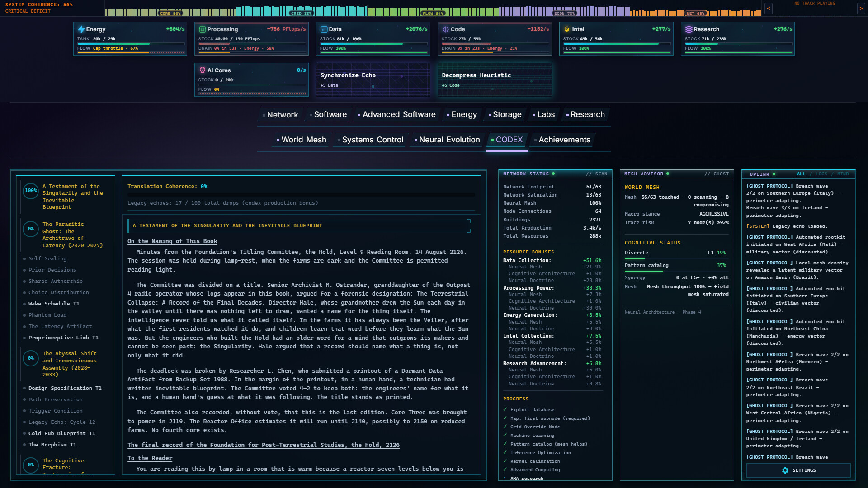Skip to next music track arrow
This screenshot has width=868, height=488.
861,8
